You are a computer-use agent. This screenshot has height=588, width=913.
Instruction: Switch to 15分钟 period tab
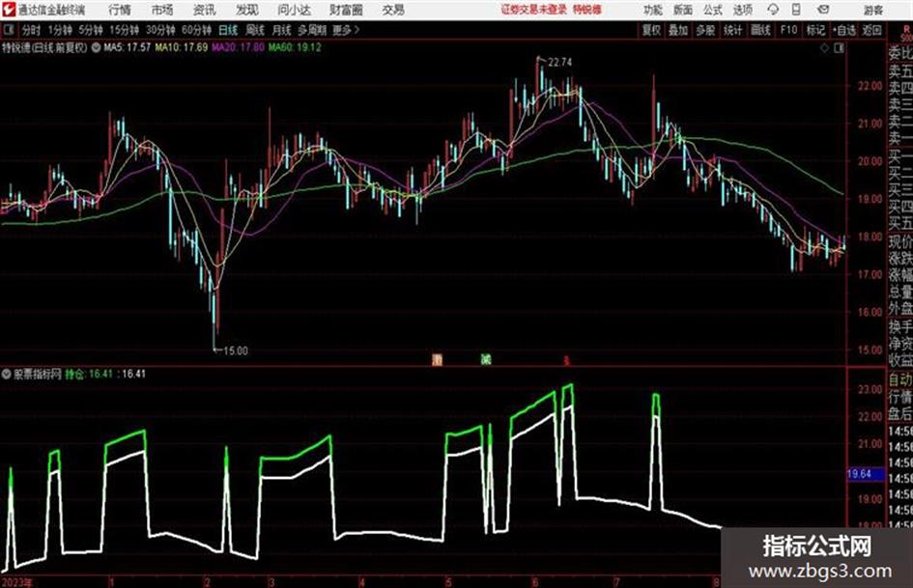(125, 30)
